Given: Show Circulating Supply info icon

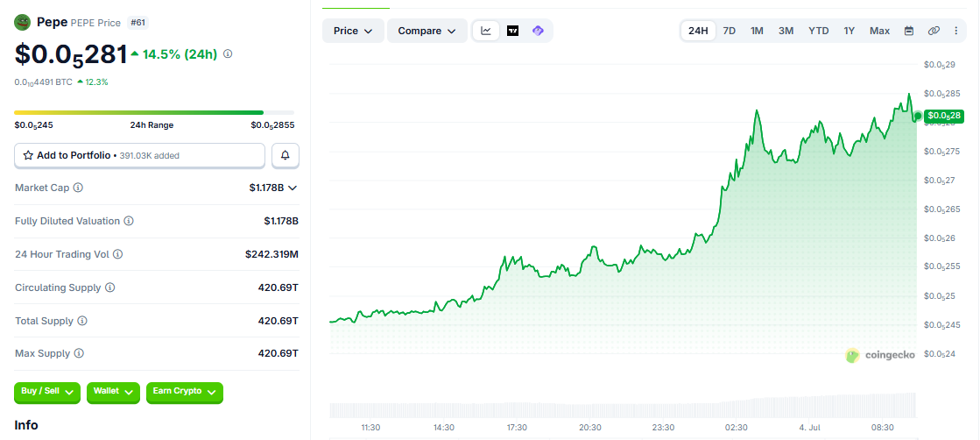Looking at the screenshot, I should tap(110, 287).
